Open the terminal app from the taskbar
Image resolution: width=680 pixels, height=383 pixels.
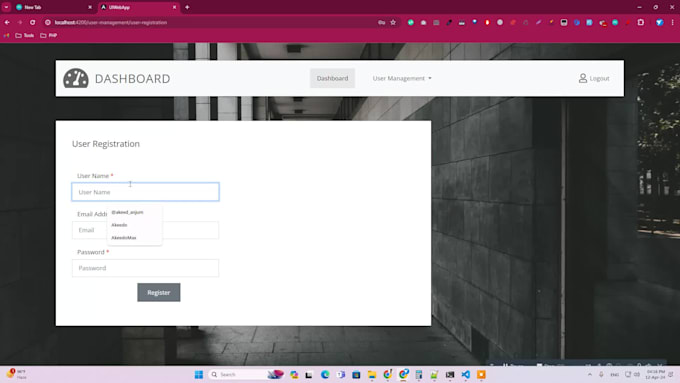(x=450, y=374)
